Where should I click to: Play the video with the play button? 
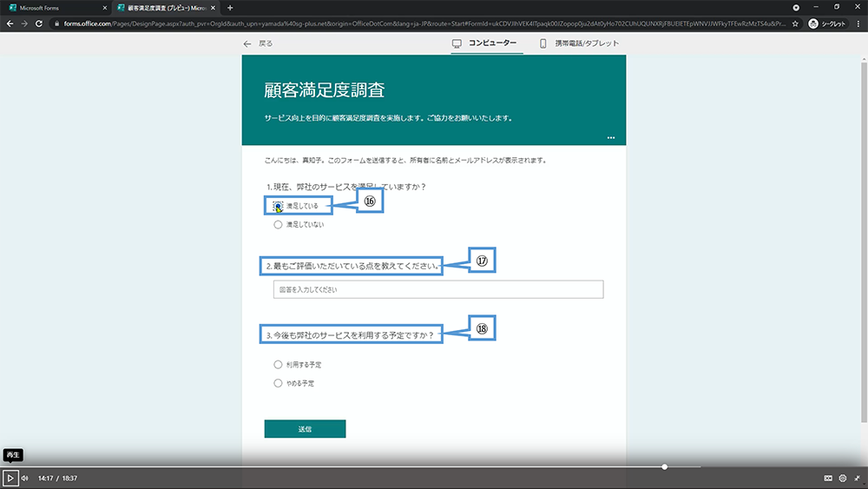coord(10,478)
